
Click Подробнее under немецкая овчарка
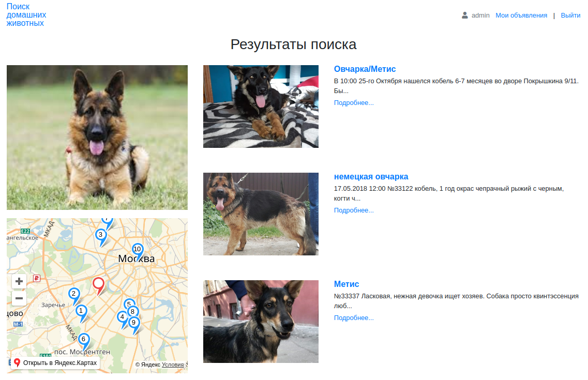tap(354, 210)
